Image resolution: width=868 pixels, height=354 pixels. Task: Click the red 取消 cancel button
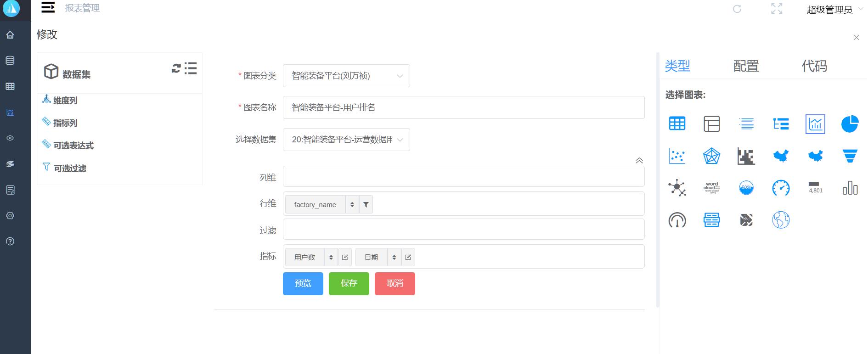click(395, 284)
